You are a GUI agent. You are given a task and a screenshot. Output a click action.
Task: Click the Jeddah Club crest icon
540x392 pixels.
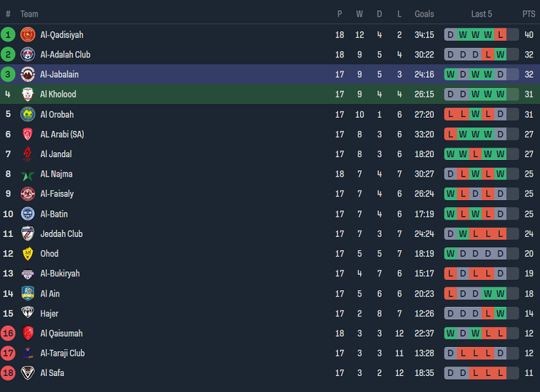point(28,234)
